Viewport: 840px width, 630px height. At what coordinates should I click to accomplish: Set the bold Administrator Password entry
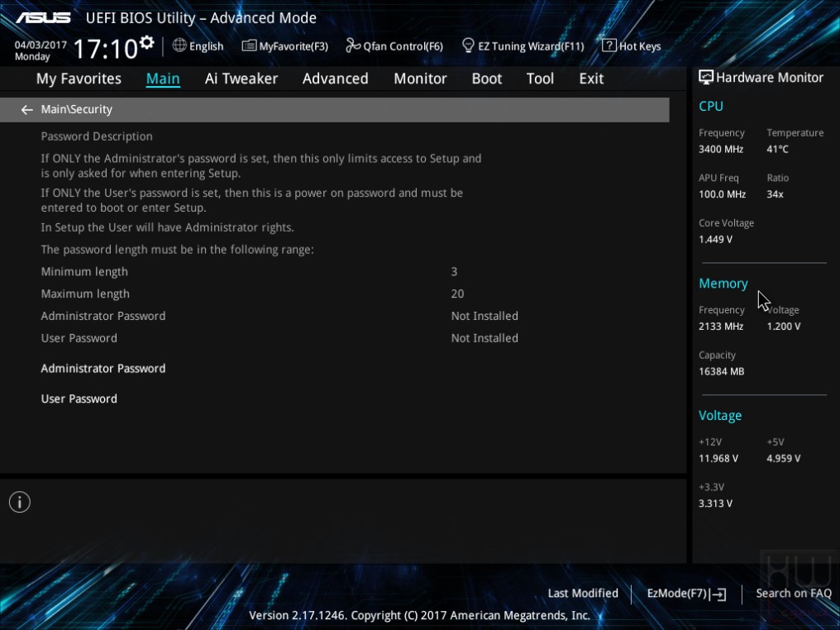point(103,369)
